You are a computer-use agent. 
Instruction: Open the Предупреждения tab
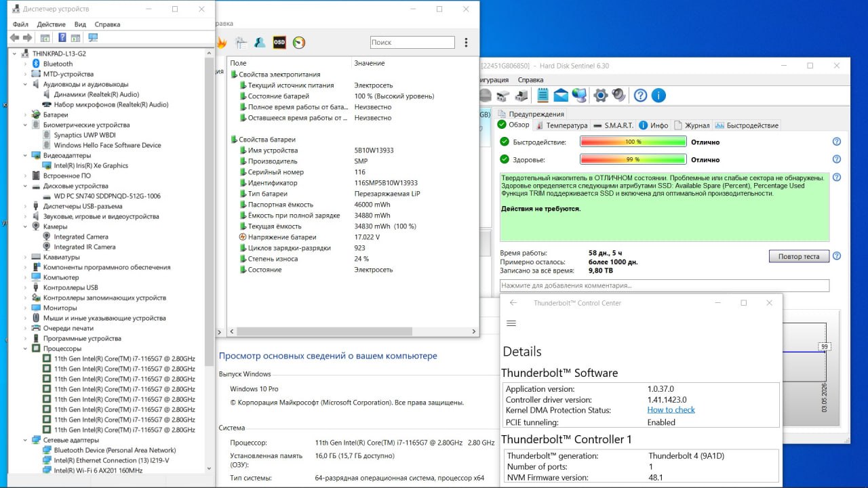tap(531, 114)
